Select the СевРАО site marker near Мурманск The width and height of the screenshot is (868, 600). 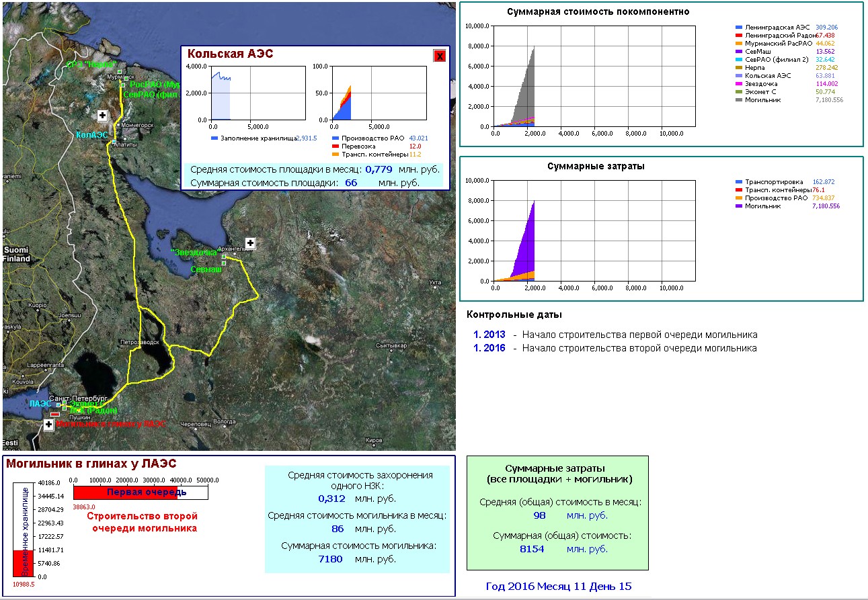[x=123, y=85]
